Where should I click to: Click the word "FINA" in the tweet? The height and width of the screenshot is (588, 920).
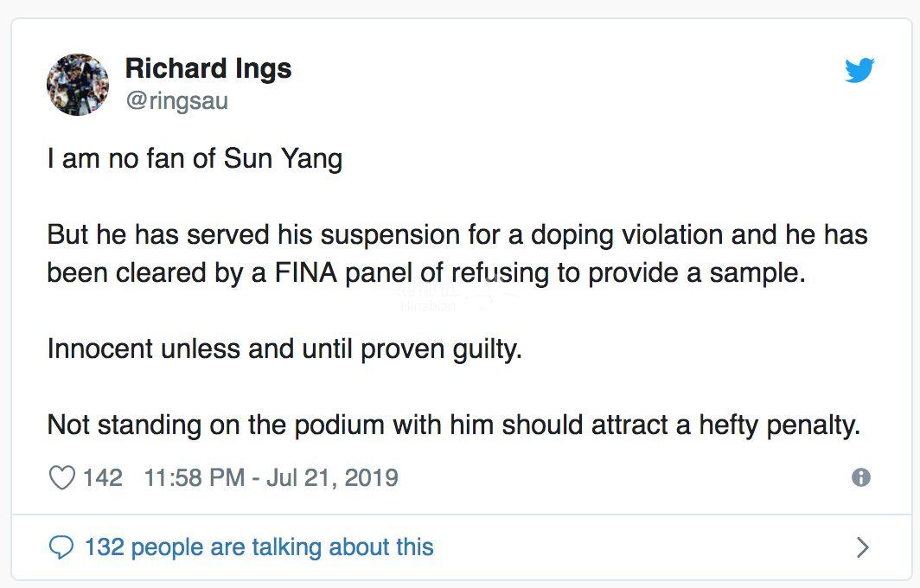pyautogui.click(x=306, y=273)
